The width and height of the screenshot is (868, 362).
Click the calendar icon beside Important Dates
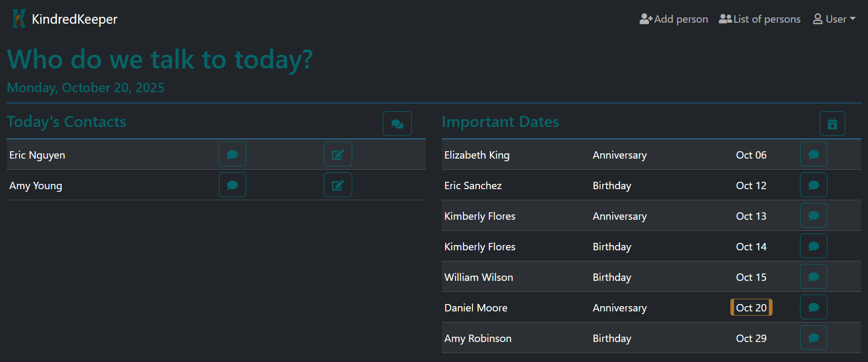(x=832, y=124)
